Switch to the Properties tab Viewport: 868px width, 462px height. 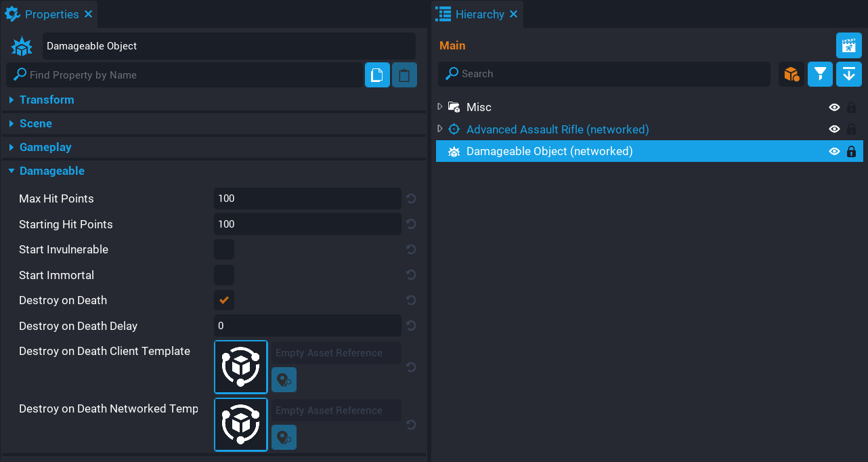[50, 14]
